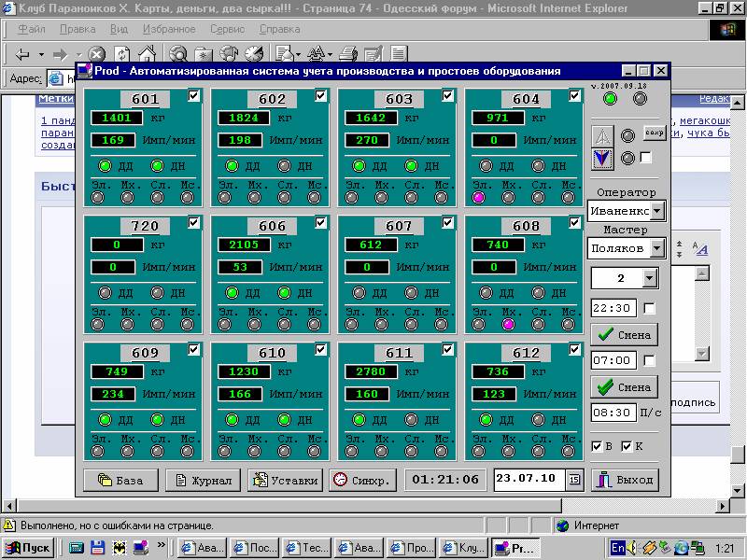Screen dimensions: 747x560
Task: Click the gray ДН lamp in unit 611
Action: coord(411,419)
